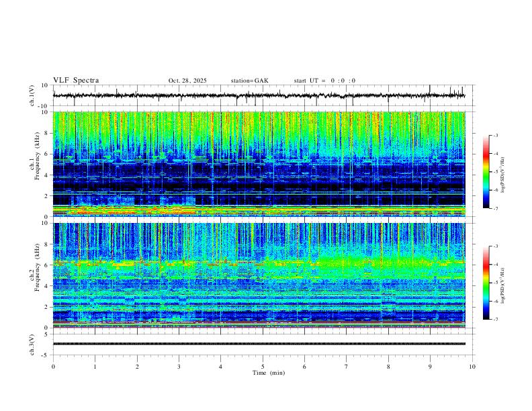Click the 'Time (min)' axis label
Image resolution: width=532 pixels, height=411 pixels.
(x=269, y=373)
